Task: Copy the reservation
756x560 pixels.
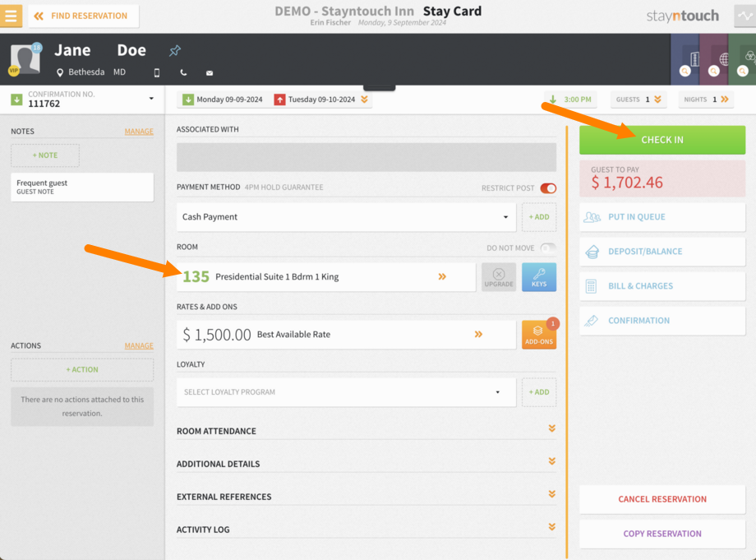Action: (x=662, y=534)
